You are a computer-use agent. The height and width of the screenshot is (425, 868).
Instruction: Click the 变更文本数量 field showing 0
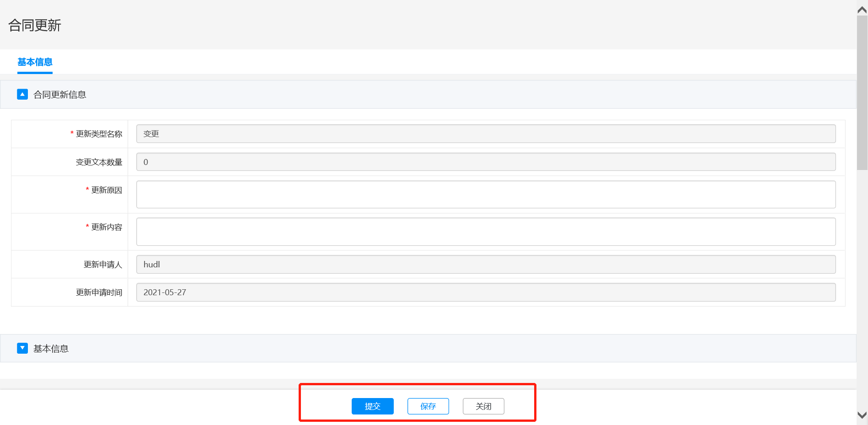(486, 162)
